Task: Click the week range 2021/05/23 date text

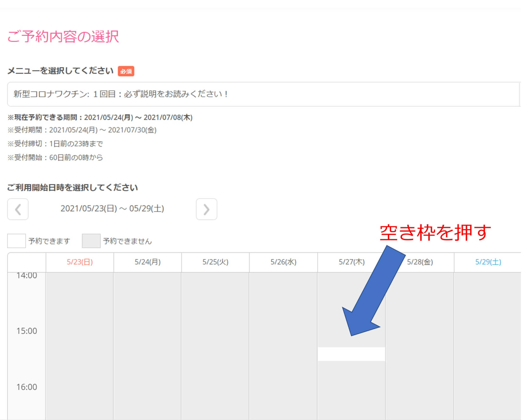Action: coord(112,209)
